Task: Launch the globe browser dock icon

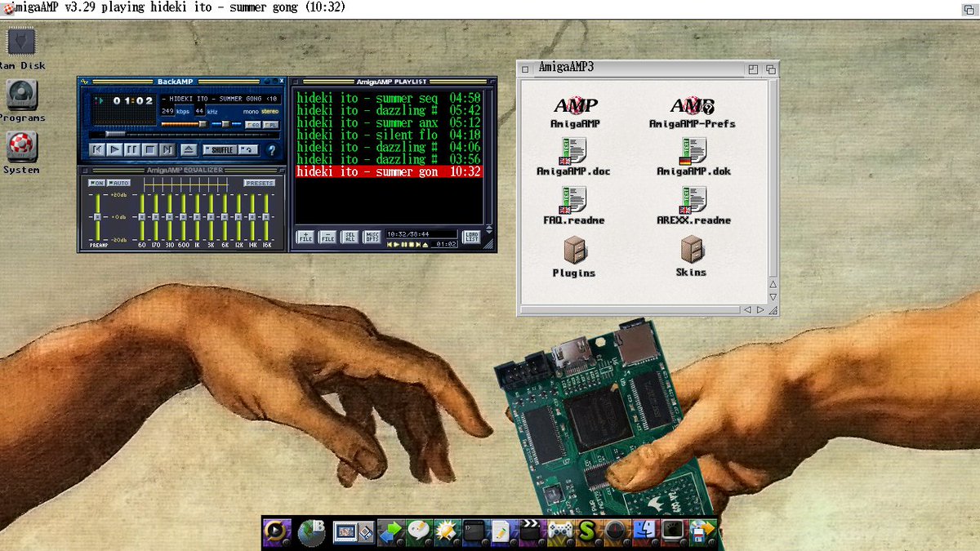Action: coord(311,532)
